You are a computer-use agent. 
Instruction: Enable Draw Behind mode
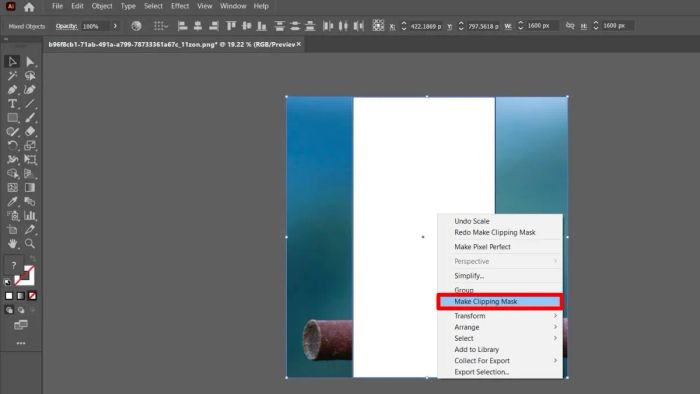point(21,310)
